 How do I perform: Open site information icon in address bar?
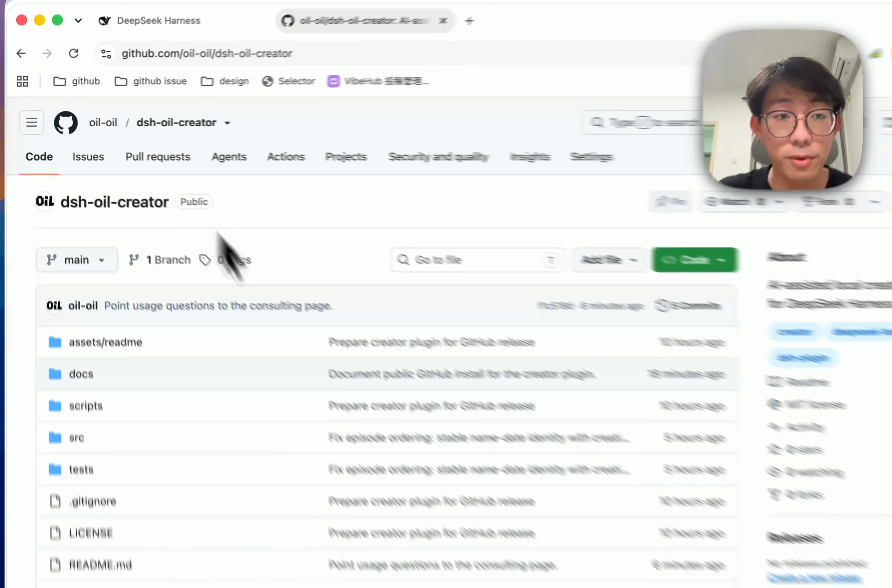tap(106, 54)
